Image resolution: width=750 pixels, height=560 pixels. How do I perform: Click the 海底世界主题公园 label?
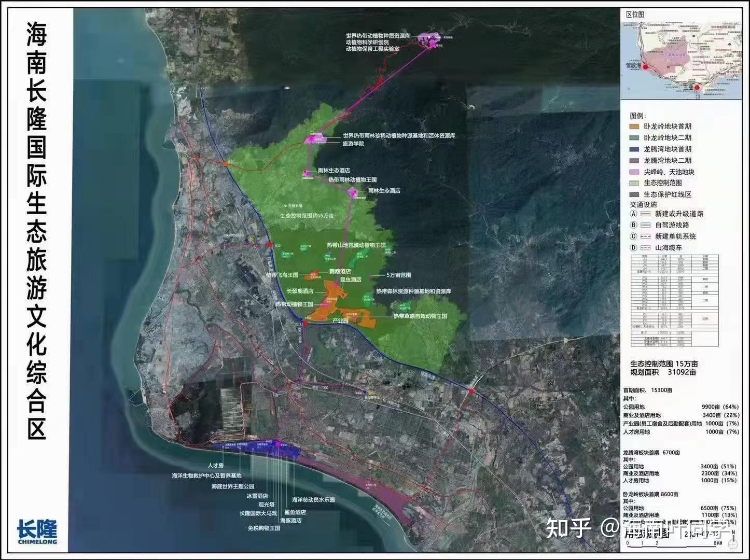click(x=233, y=487)
